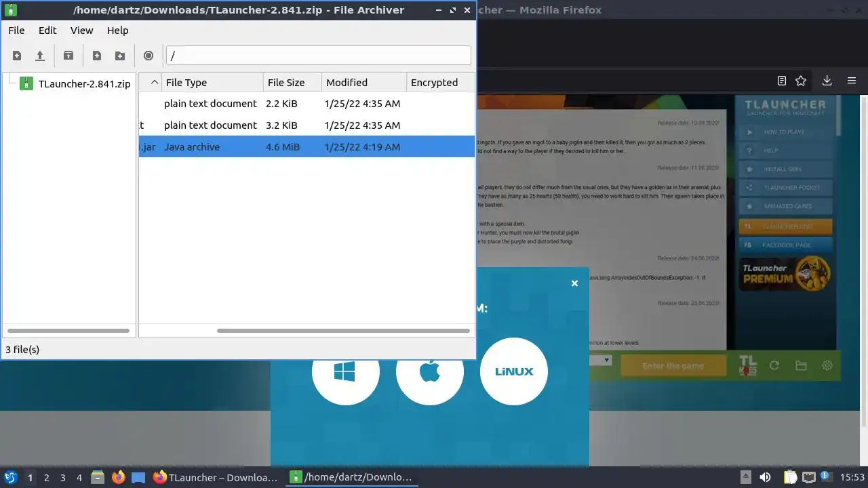Switch to workspace 2
Image resolution: width=868 pixels, height=488 pixels.
[x=46, y=478]
